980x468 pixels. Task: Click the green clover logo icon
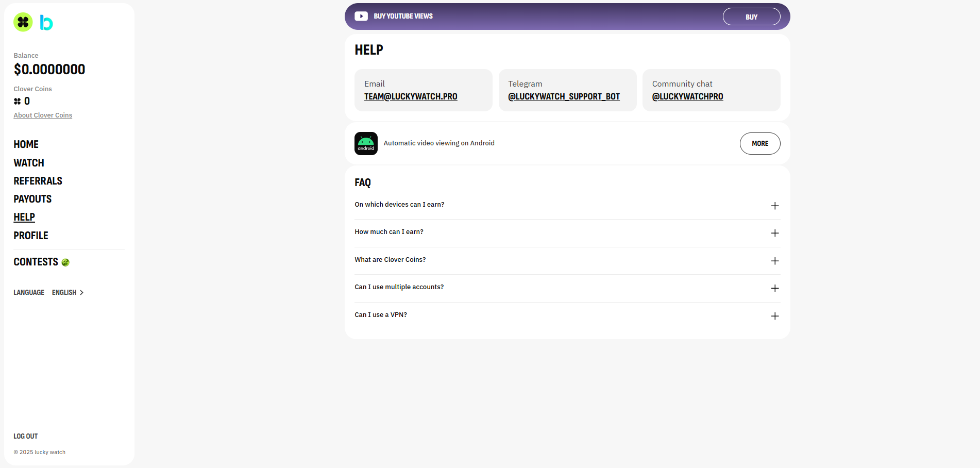(x=23, y=22)
